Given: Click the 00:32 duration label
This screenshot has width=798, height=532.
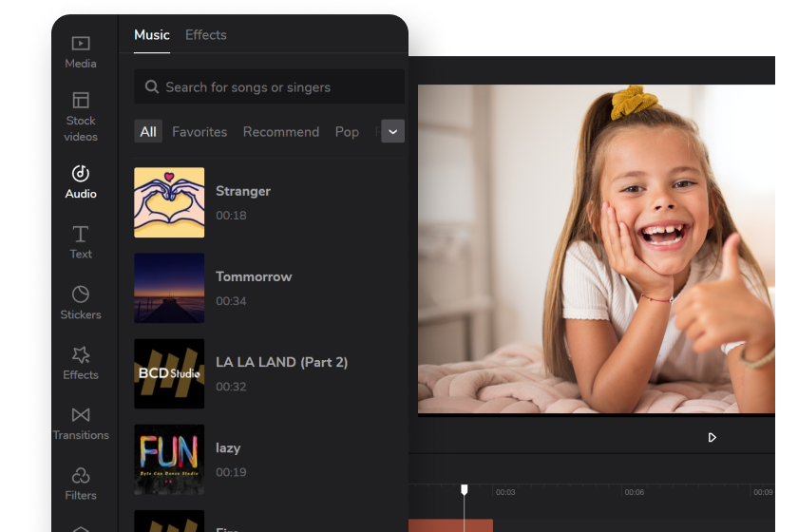Looking at the screenshot, I should click(231, 387).
